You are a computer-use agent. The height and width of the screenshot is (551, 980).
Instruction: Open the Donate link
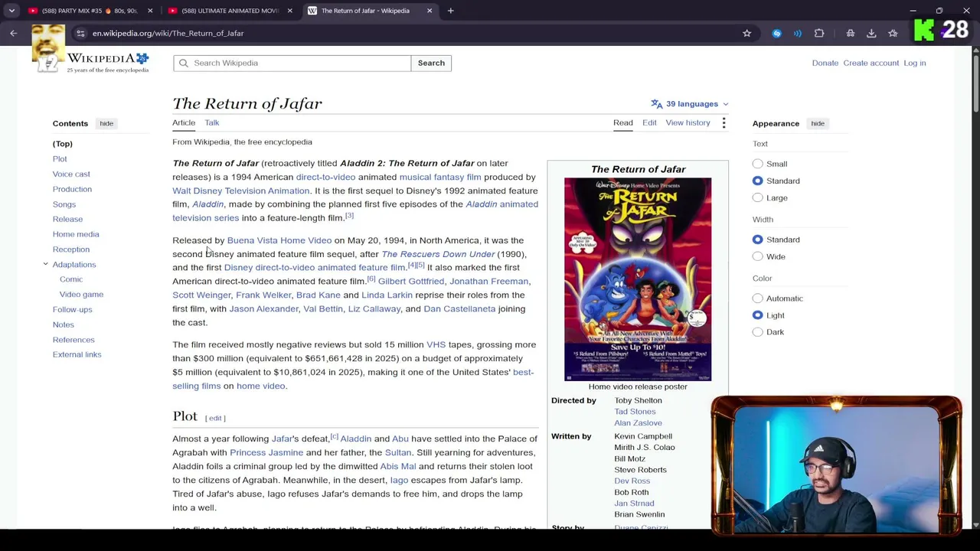tap(825, 63)
